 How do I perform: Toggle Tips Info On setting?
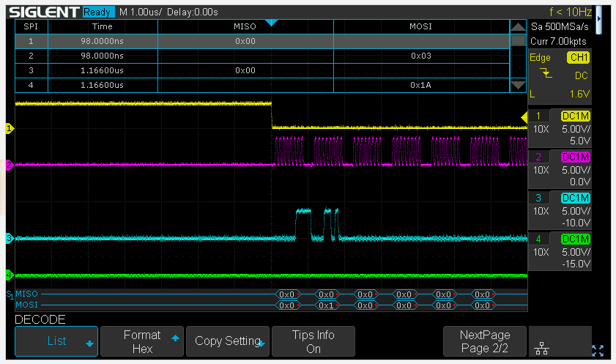point(313,341)
